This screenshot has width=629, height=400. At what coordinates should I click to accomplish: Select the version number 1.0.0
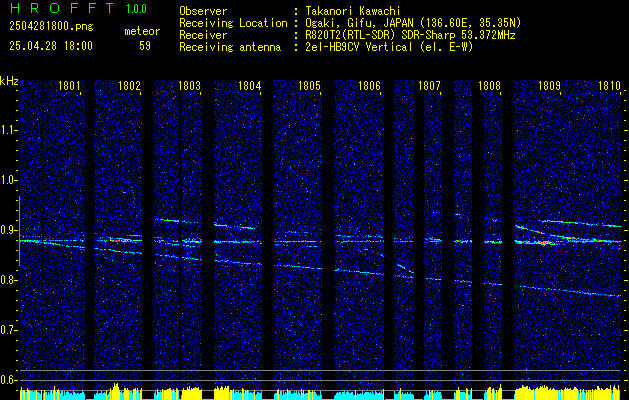click(136, 9)
